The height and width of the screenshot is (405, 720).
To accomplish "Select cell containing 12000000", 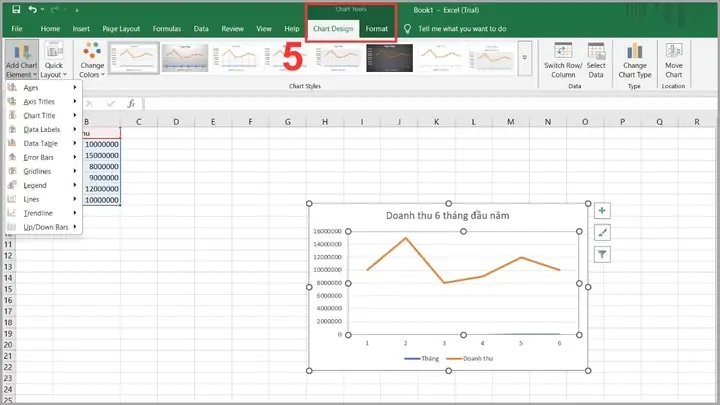I will (102, 189).
